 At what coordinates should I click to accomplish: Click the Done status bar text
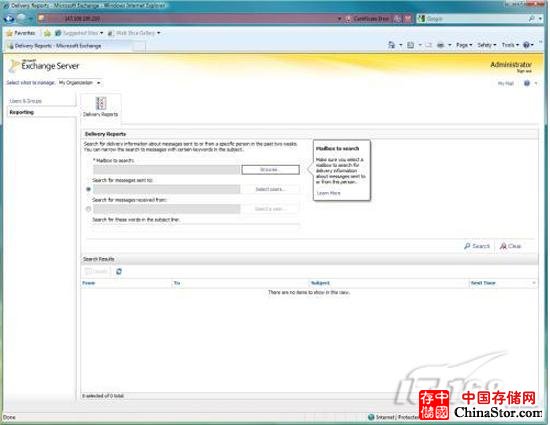click(x=9, y=417)
